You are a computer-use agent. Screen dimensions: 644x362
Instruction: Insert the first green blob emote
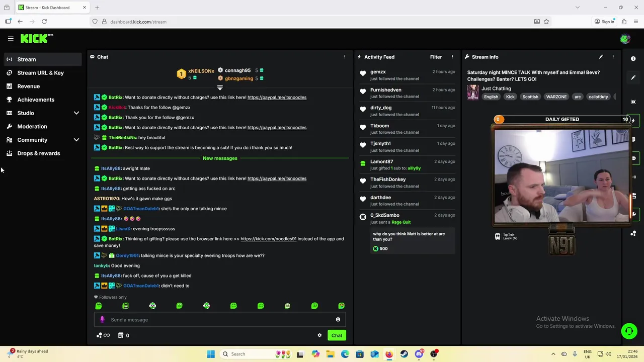click(x=99, y=306)
